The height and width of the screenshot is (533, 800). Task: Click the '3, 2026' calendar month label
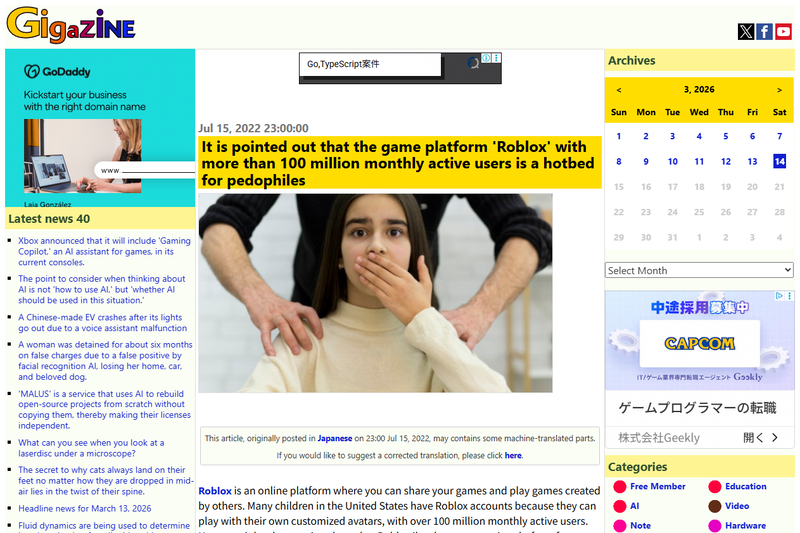(x=699, y=90)
